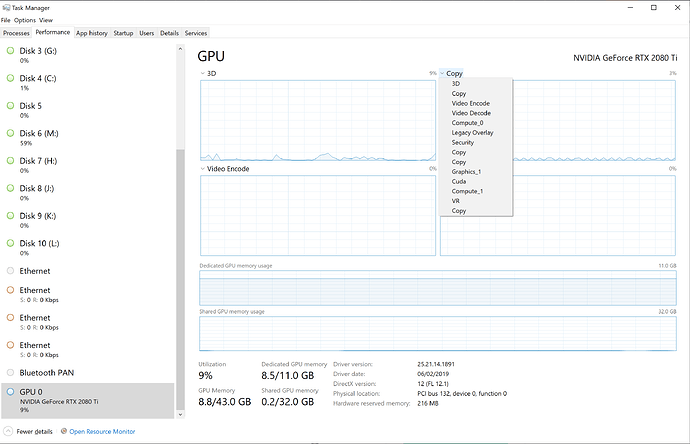Open the Video Encode graph dropdown
Viewport: 690px width, 444px height.
(203, 169)
